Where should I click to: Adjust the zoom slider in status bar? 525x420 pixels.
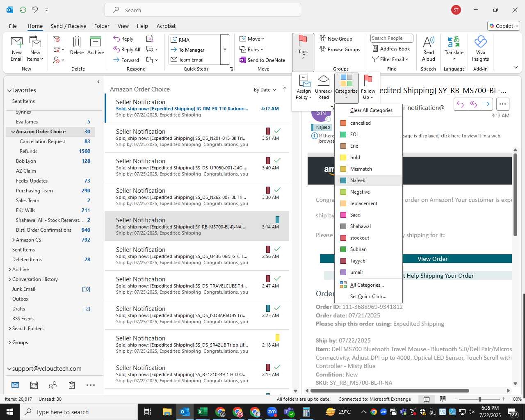click(x=479, y=399)
